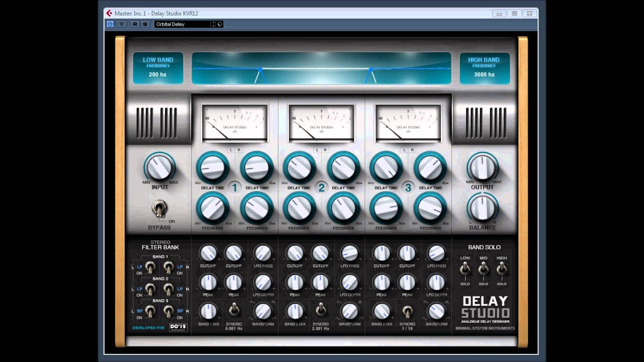Maximize the Delay Studio plugin window
This screenshot has width=644, height=362.
[x=514, y=14]
